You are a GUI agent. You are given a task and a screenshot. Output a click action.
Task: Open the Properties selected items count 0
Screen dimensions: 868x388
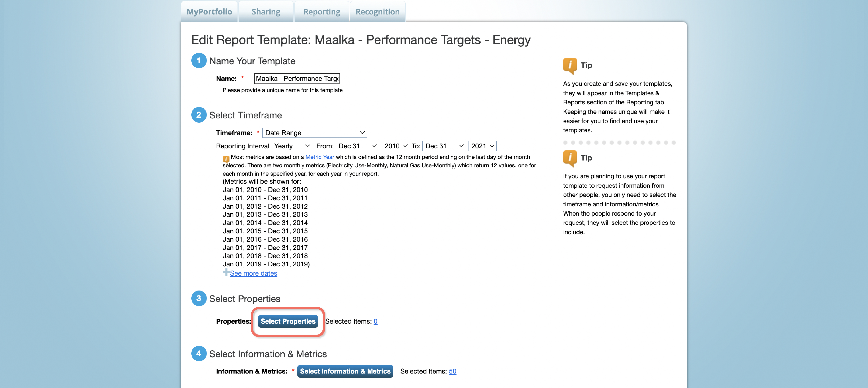375,321
